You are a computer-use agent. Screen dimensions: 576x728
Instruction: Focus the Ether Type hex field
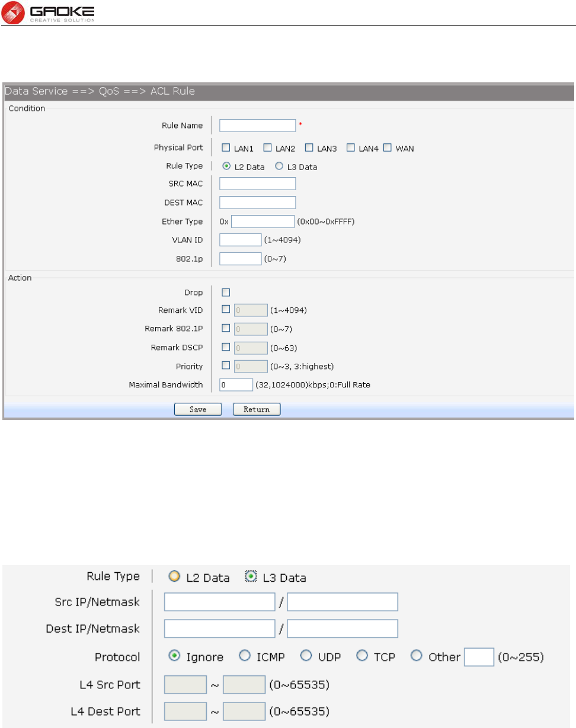(x=263, y=222)
